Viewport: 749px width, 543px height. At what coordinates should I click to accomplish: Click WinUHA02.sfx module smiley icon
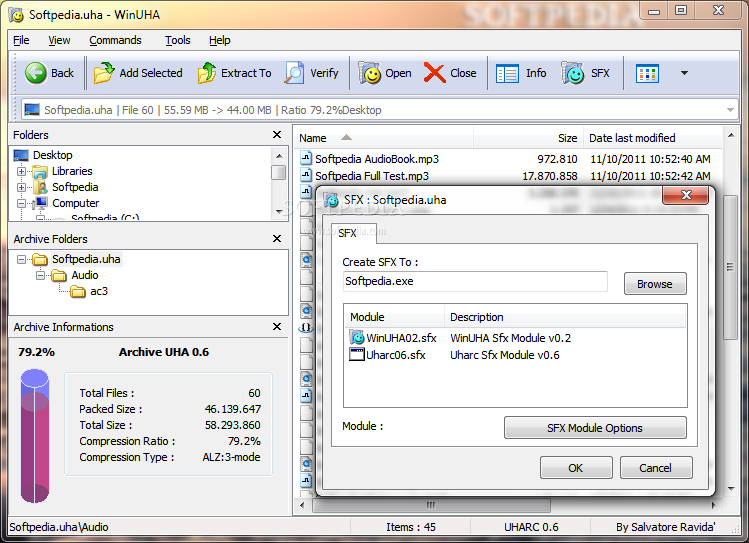357,338
